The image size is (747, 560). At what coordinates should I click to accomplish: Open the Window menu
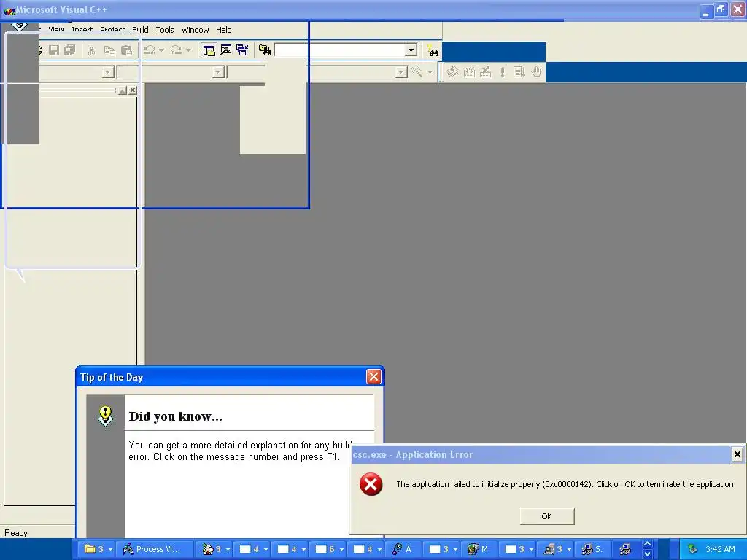(x=195, y=30)
